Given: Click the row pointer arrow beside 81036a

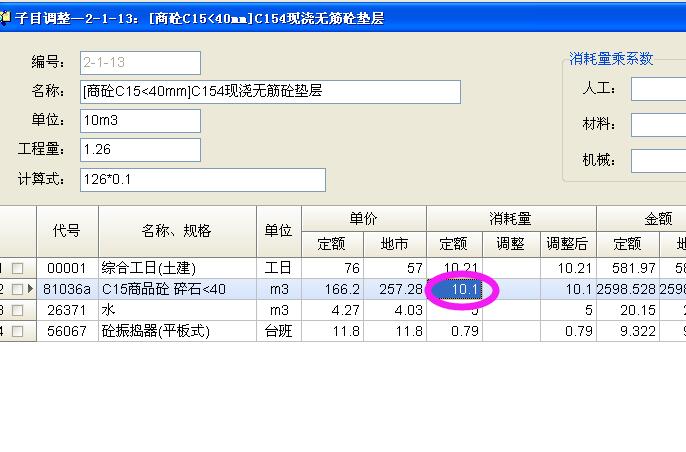Looking at the screenshot, I should pos(30,289).
